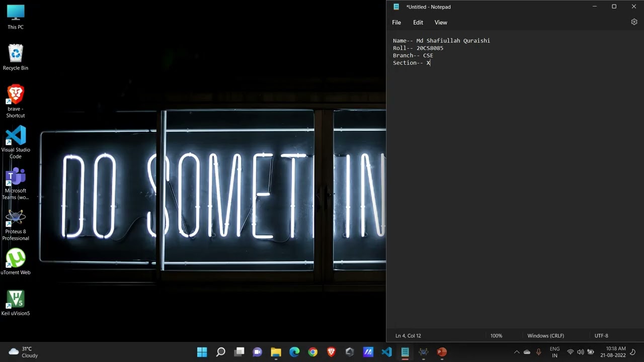Select the Recycle Bin desktop icon
Viewport: 644px width, 362px height.
16,58
